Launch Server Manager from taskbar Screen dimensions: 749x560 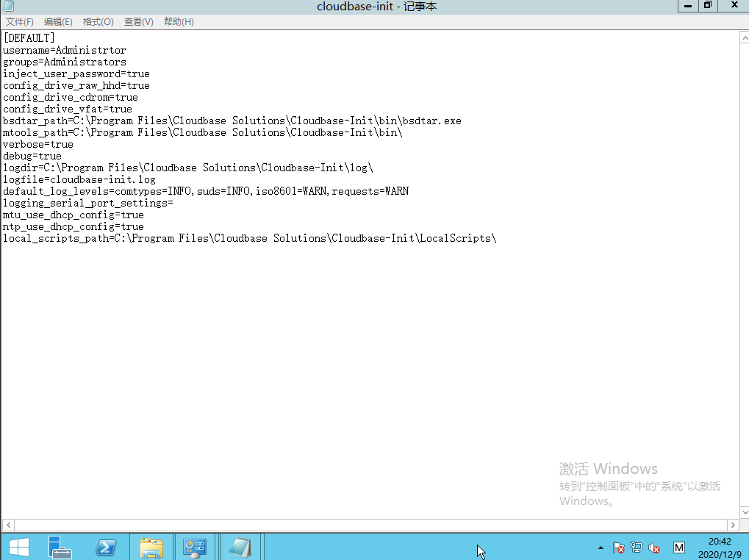[x=60, y=547]
